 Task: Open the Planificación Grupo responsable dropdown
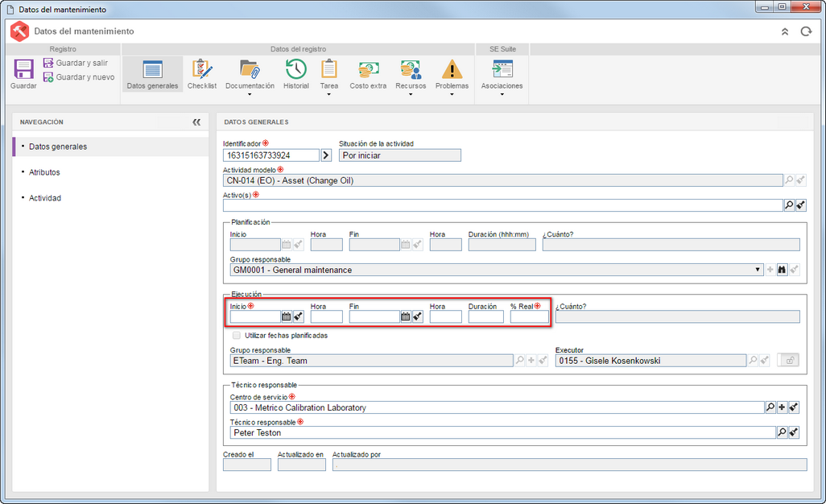[x=758, y=270]
